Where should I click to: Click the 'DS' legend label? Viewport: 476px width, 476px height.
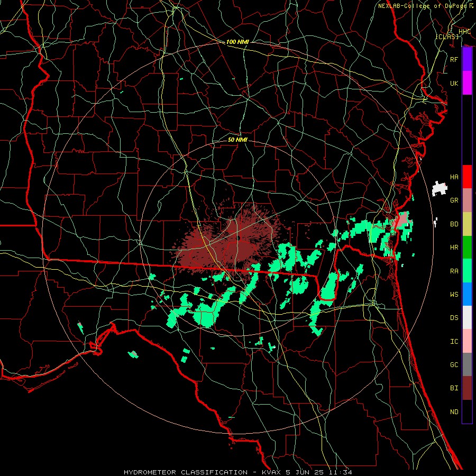point(454,317)
